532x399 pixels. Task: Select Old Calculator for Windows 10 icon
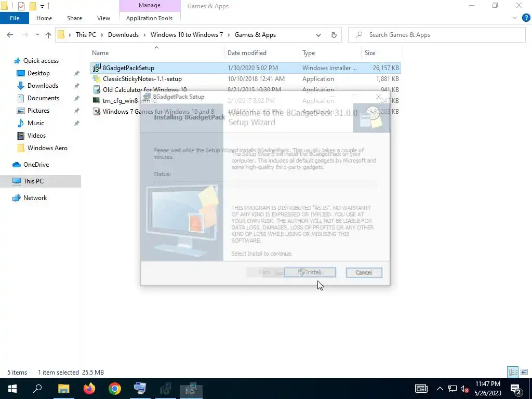(x=97, y=89)
